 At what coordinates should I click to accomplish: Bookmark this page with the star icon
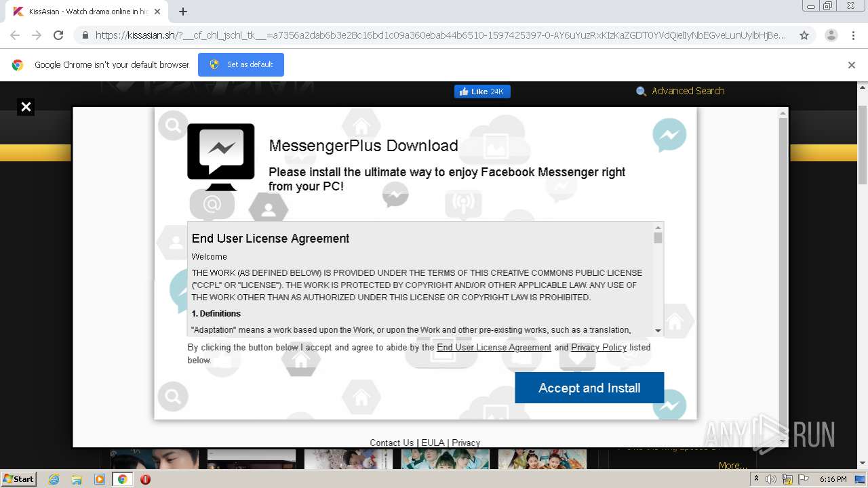click(x=804, y=35)
